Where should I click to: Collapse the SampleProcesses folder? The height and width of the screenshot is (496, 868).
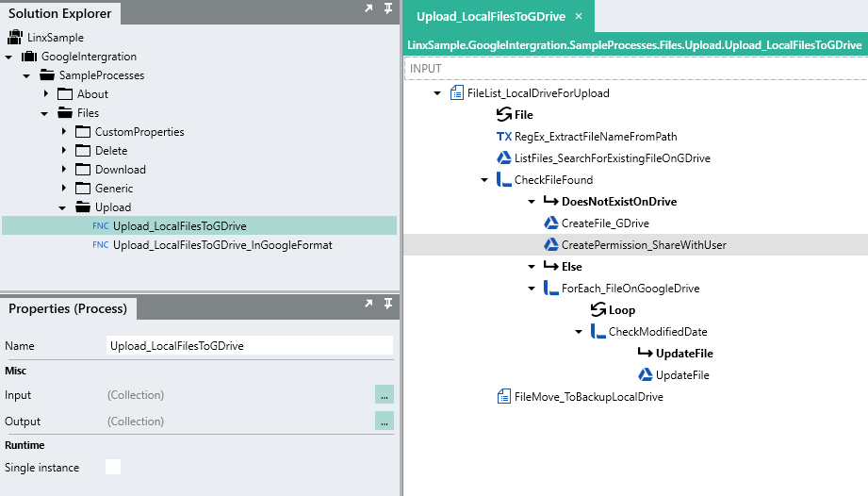pos(26,75)
